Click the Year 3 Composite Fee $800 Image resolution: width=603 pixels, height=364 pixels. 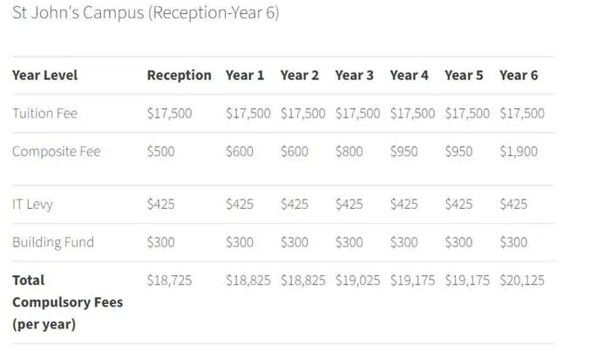[x=349, y=152]
